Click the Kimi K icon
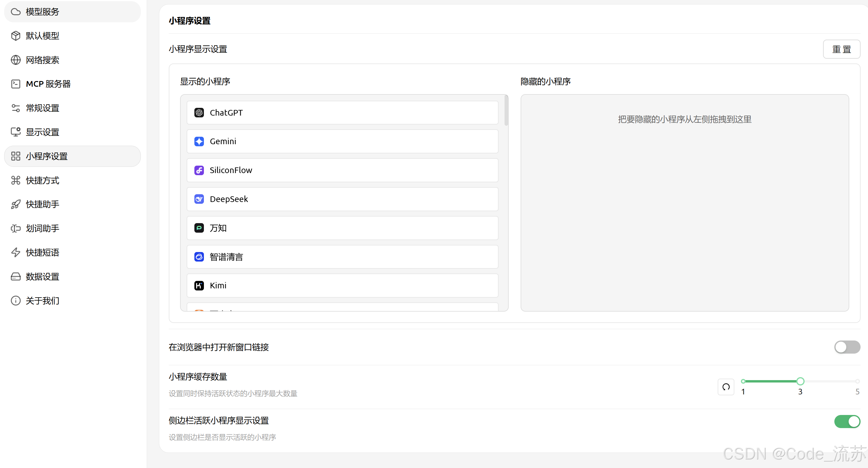868x468 pixels. pyautogui.click(x=199, y=286)
